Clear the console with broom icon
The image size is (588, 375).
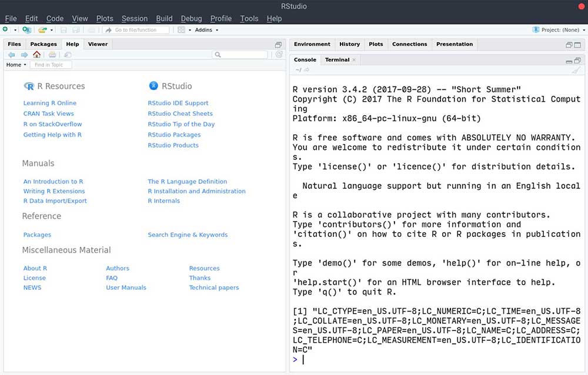point(576,70)
